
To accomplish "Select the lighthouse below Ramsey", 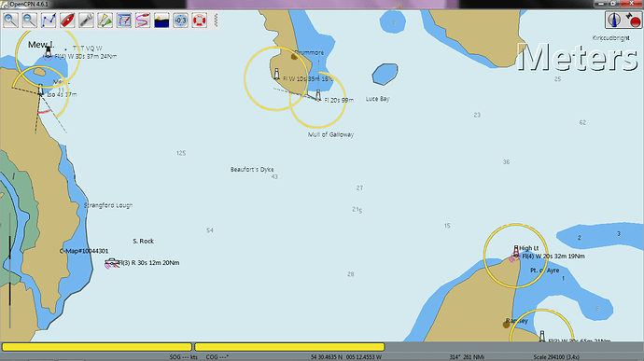I will [x=542, y=336].
